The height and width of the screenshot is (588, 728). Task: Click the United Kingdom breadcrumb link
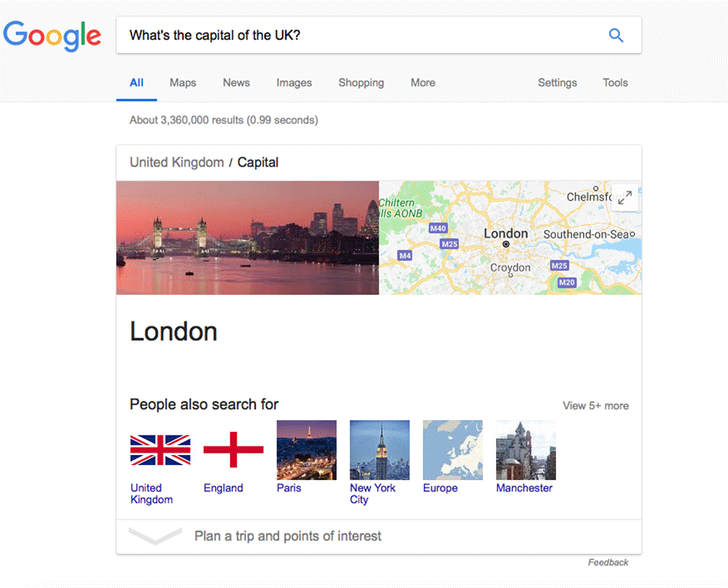point(177,163)
